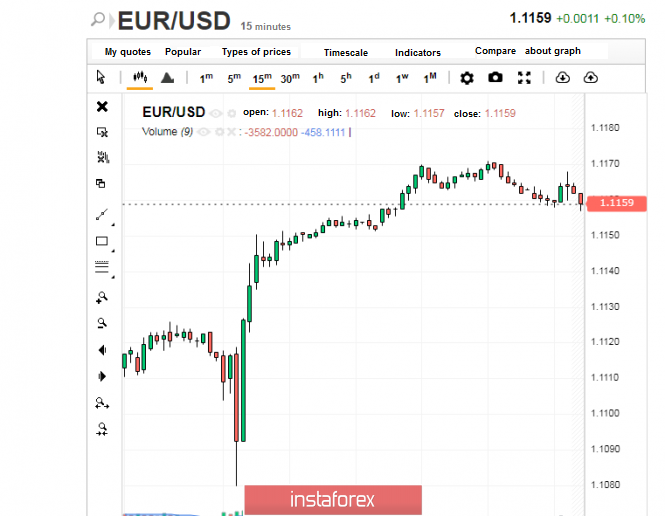Open Volume indicator settings gear
Screen dimensions: 665x516
[x=219, y=132]
